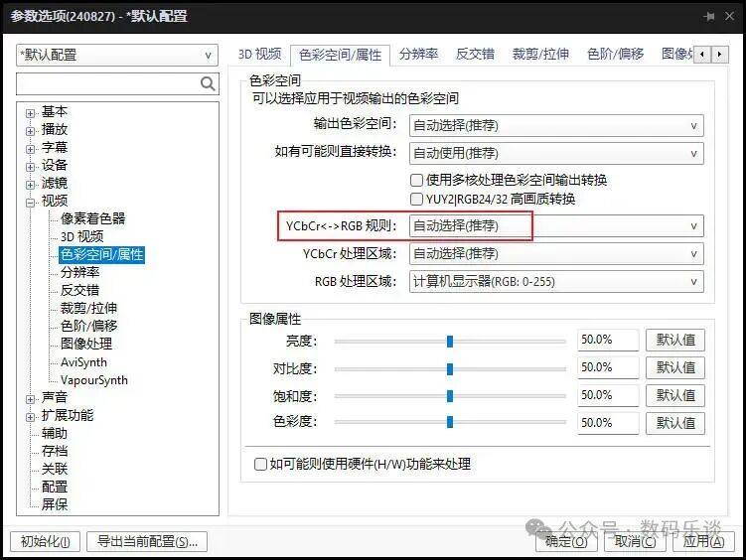
Task: Select 3D 视频 tree item
Action: (81, 236)
